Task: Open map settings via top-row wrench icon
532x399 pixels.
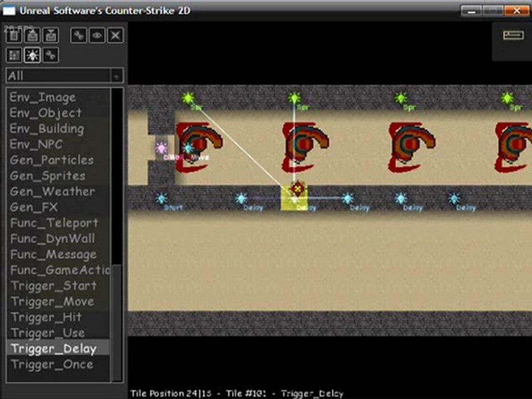Action: (x=79, y=35)
